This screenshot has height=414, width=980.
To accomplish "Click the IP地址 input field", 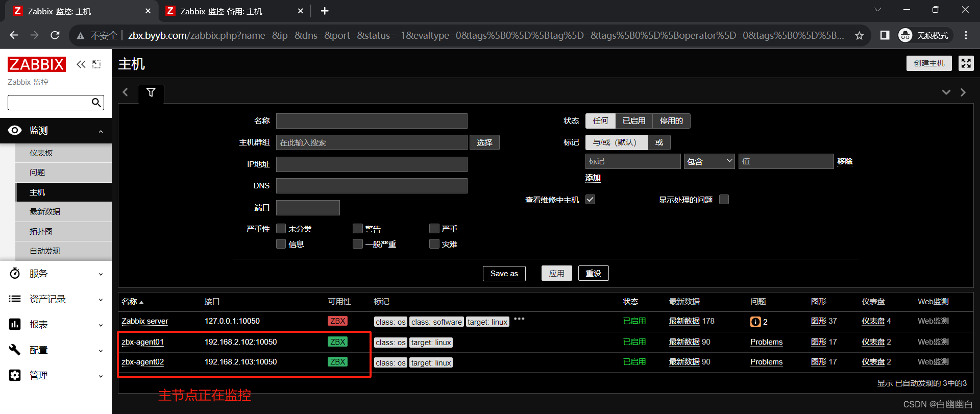I will 372,164.
